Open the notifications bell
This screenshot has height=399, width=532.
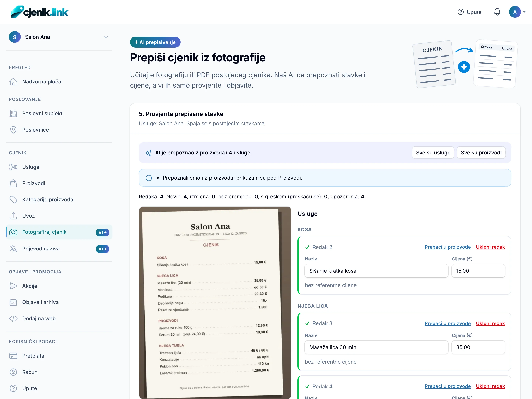pyautogui.click(x=497, y=12)
